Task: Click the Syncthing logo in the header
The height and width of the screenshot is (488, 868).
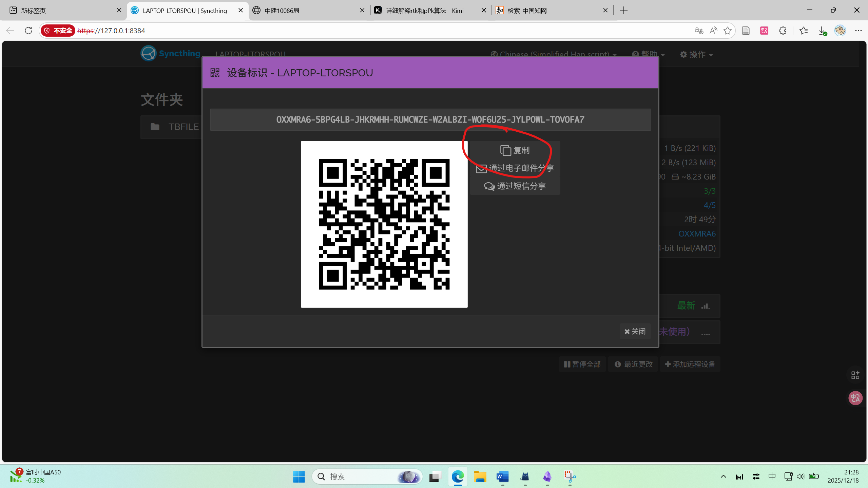Action: [171, 53]
